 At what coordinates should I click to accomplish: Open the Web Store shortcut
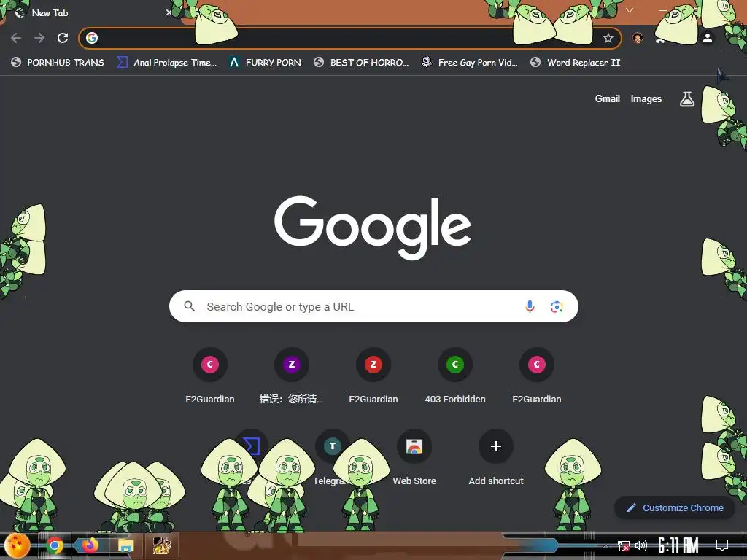pyautogui.click(x=414, y=457)
